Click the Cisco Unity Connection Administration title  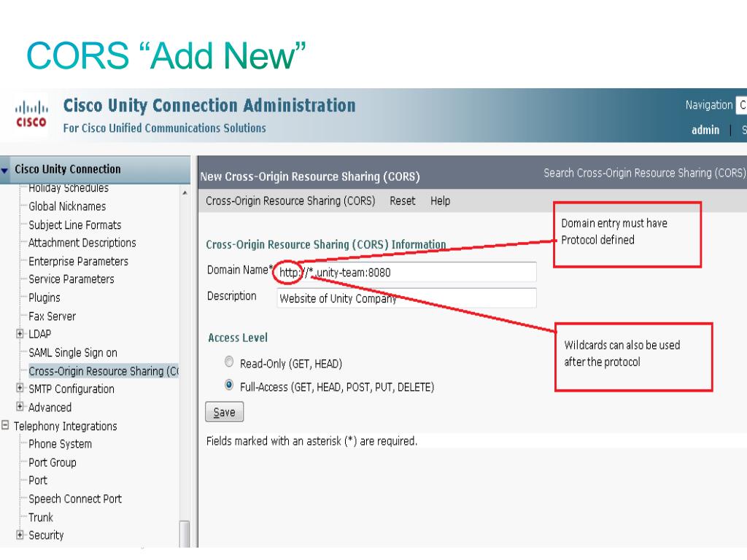point(209,105)
